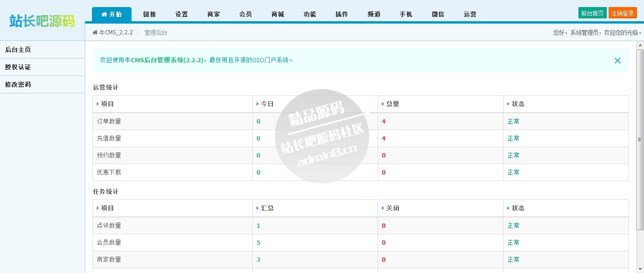Viewport: 644px width, 273px height.
Task: Open 授权认证 in the sidebar
Action: tap(17, 66)
